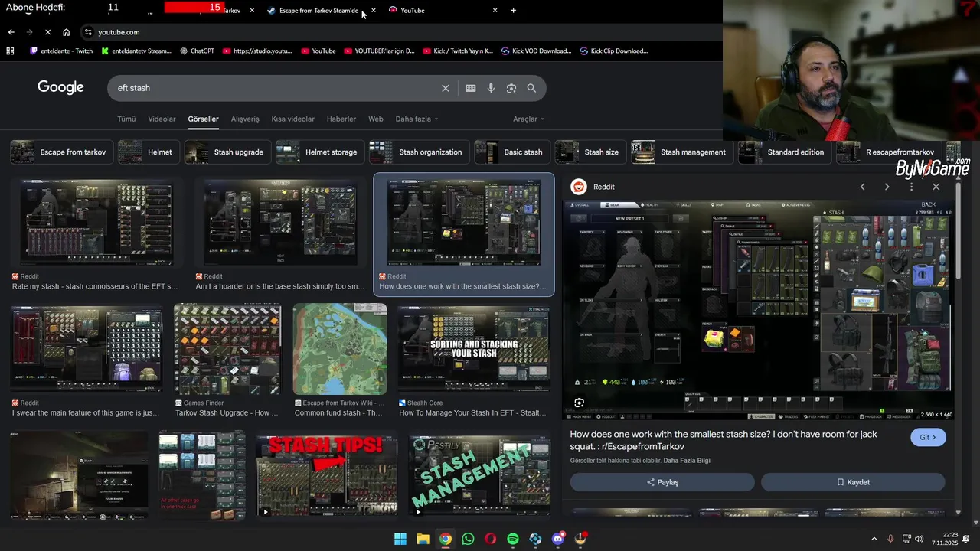Open notification bell in taskbar

tap(968, 539)
